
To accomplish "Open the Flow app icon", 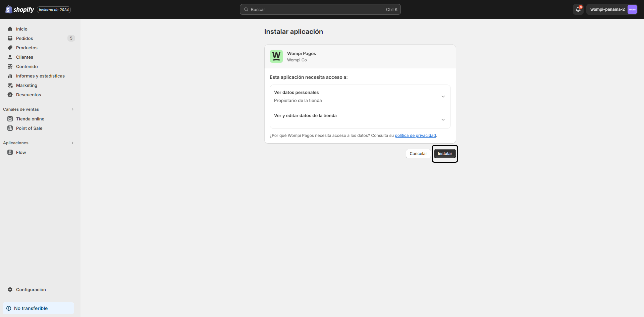I will [x=10, y=152].
